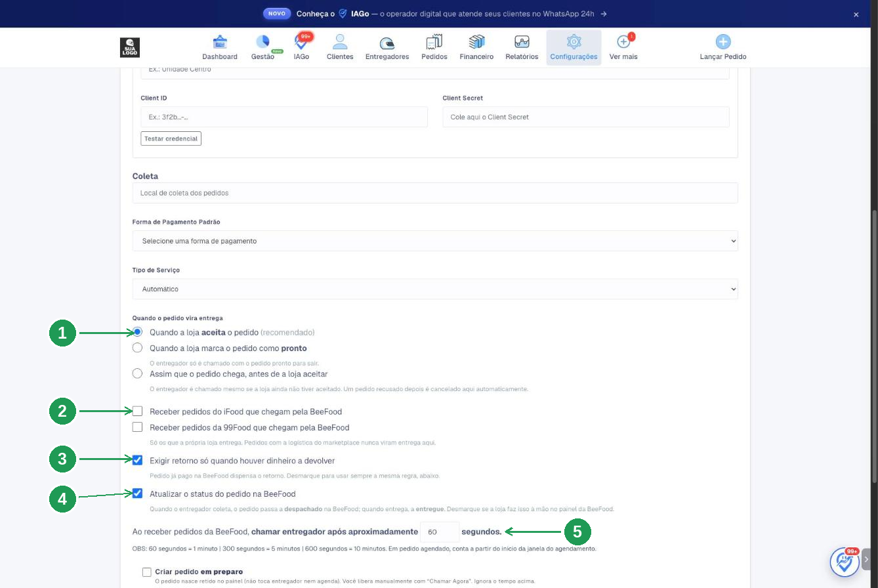This screenshot has width=878, height=588.
Task: Click the Dashboard menu label
Action: 220,56
